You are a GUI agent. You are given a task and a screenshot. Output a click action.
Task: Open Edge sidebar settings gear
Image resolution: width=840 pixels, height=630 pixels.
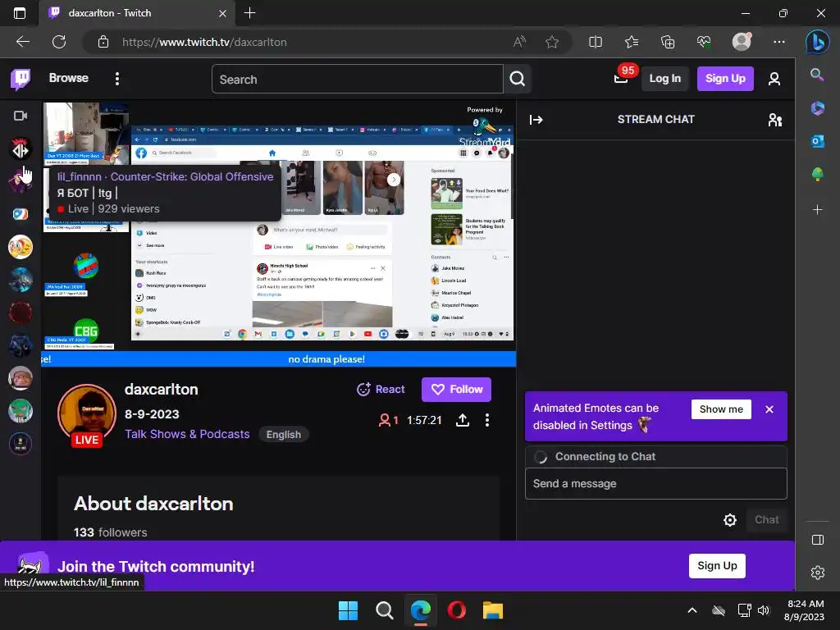point(818,573)
